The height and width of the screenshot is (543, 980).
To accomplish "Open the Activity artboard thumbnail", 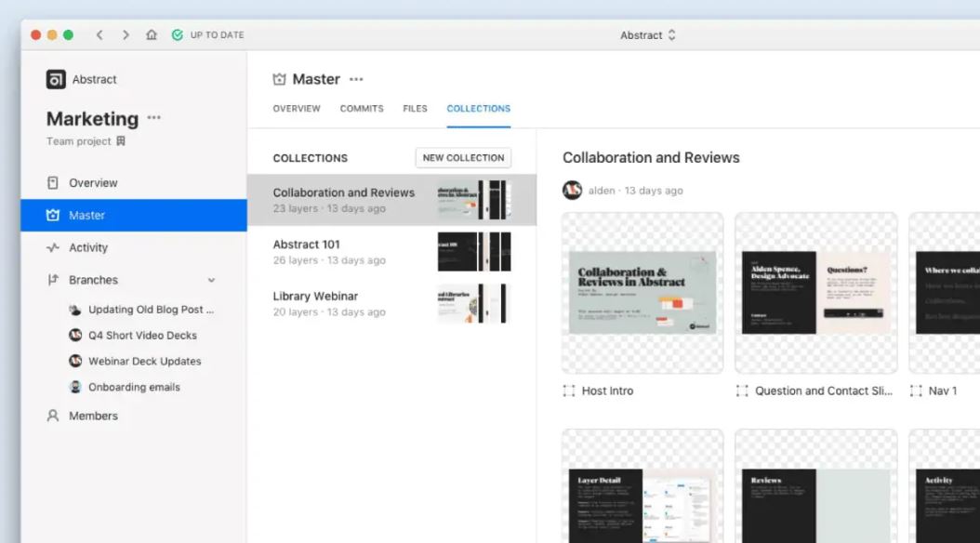I will click(945, 486).
